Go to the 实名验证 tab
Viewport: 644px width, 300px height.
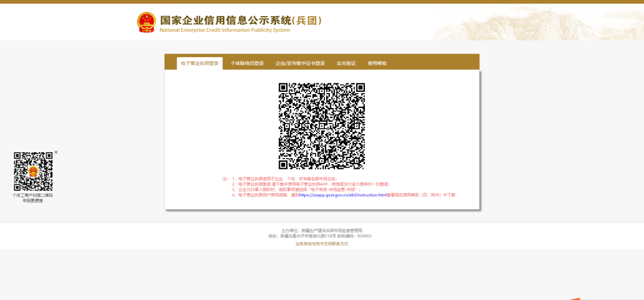pyautogui.click(x=346, y=63)
